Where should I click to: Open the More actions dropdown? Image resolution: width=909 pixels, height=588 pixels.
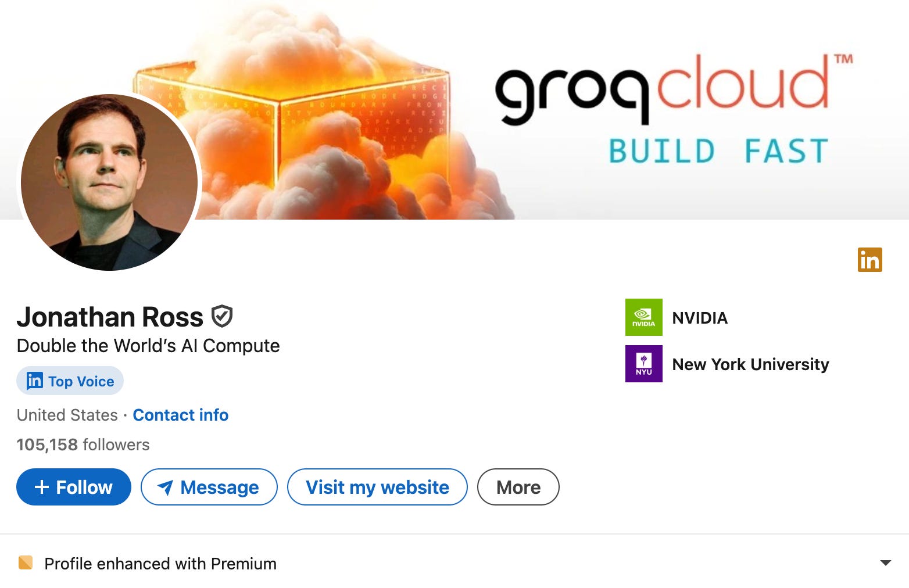pos(518,487)
